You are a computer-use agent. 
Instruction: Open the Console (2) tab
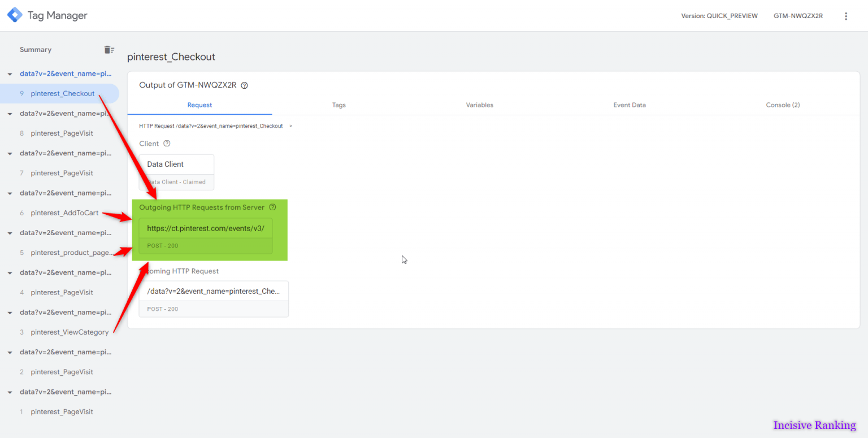tap(783, 105)
